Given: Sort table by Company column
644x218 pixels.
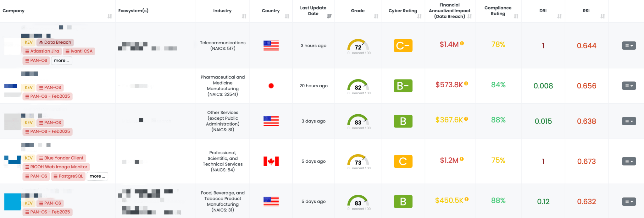Looking at the screenshot, I should (x=109, y=16).
